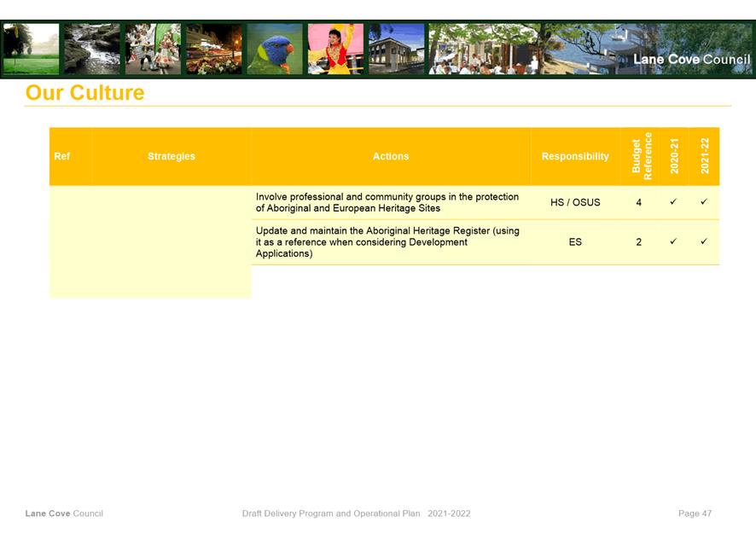The width and height of the screenshot is (756, 534).
Task: Click the 2021-22 checkmark in ES row
Action: 704,241
